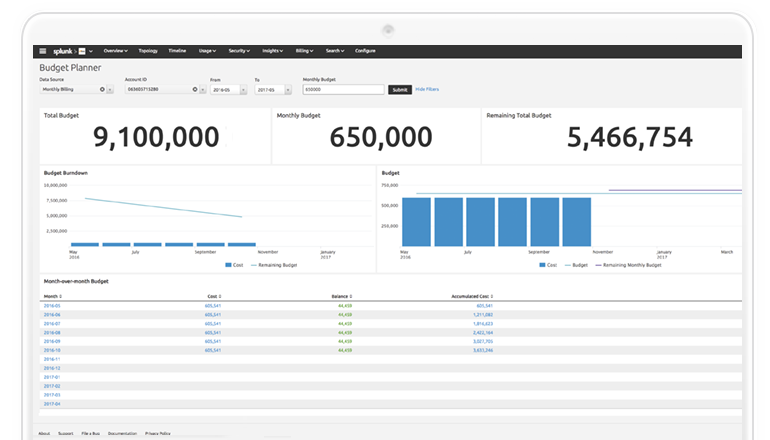770x440 pixels.
Task: Toggle the Remaining Monthly Budget legend entry
Action: tap(628, 265)
